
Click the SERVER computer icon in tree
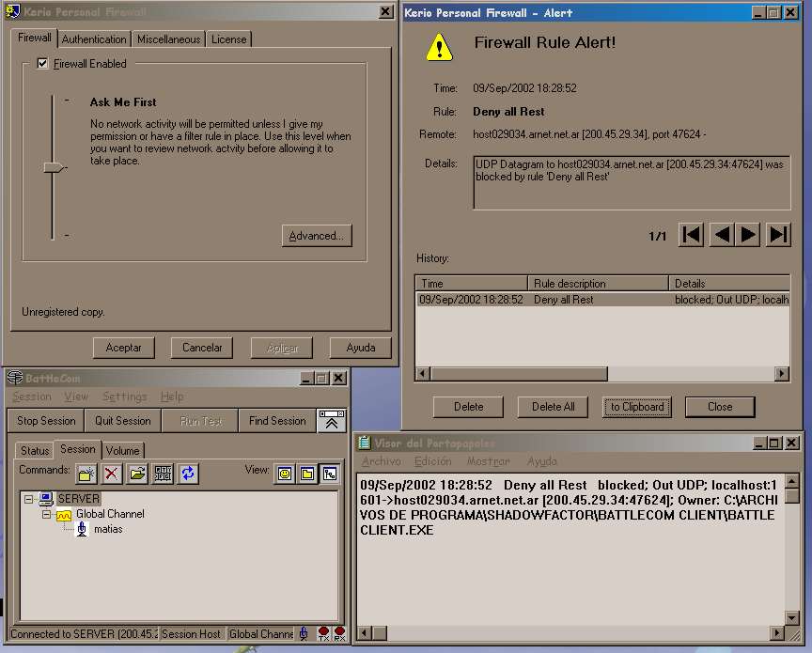(x=46, y=499)
